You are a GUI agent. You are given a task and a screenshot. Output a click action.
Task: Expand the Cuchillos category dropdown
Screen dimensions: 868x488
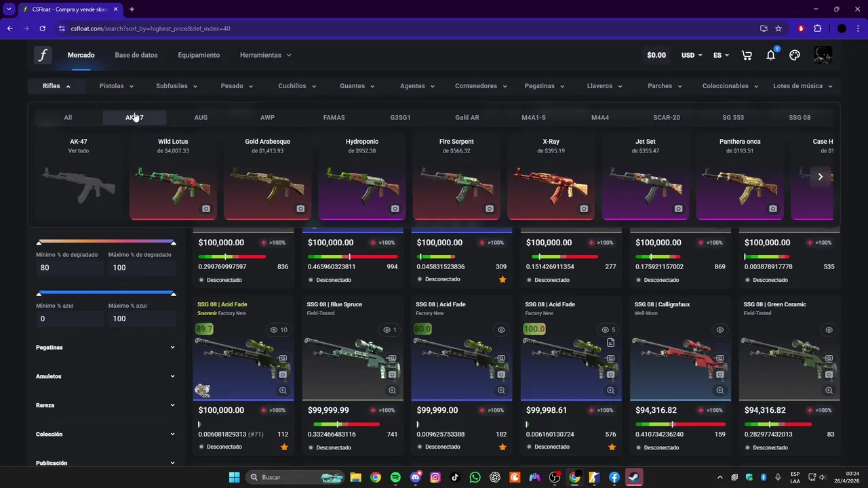click(x=297, y=86)
